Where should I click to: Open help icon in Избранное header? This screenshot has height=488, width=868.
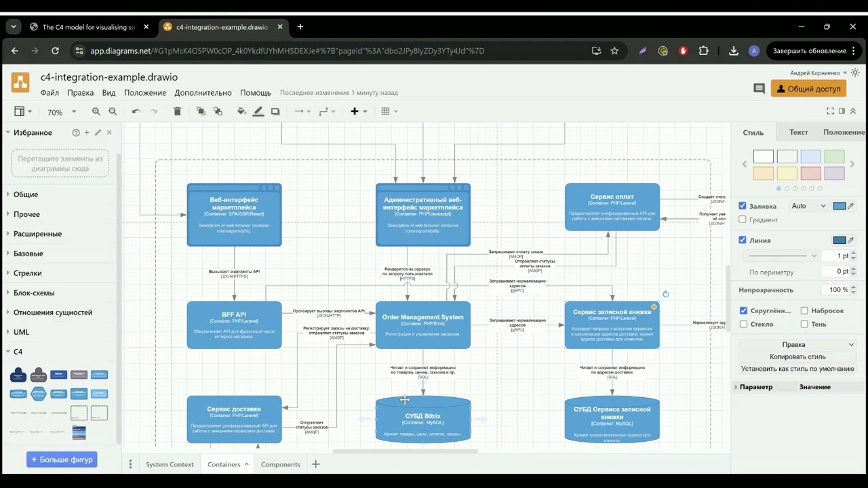pyautogui.click(x=76, y=133)
